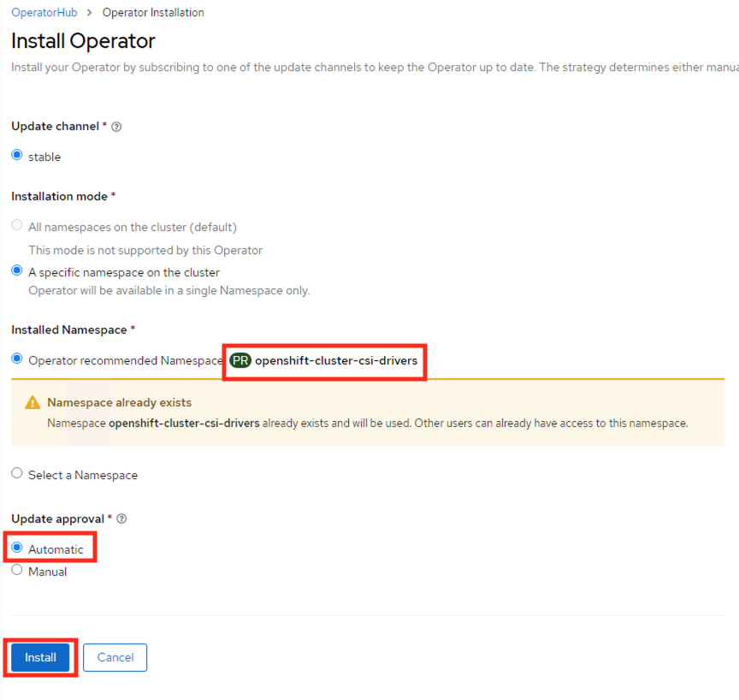The width and height of the screenshot is (739, 700).
Task: Cancel the operator installation
Action: (x=115, y=657)
